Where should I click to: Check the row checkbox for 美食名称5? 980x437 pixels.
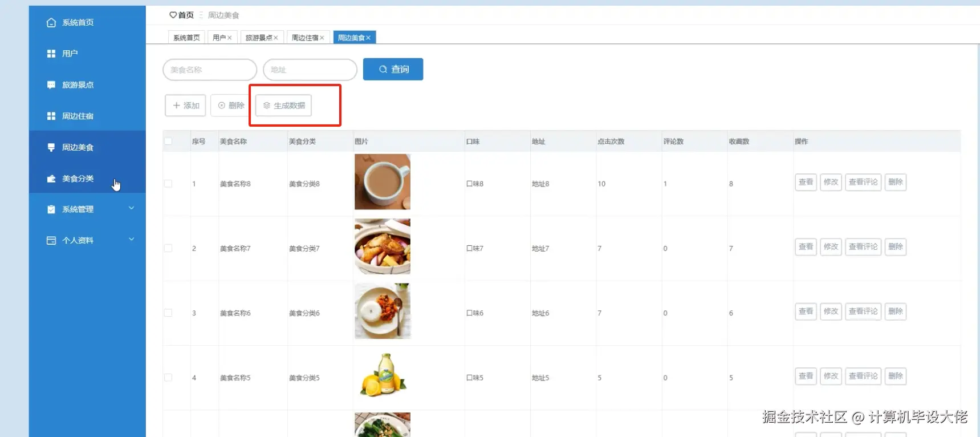168,377
